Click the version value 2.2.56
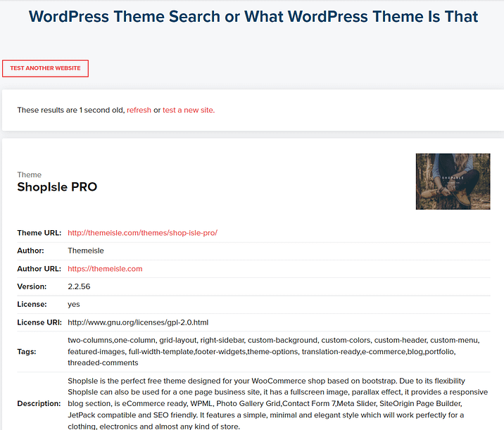Image resolution: width=504 pixels, height=430 pixels. pos(79,286)
